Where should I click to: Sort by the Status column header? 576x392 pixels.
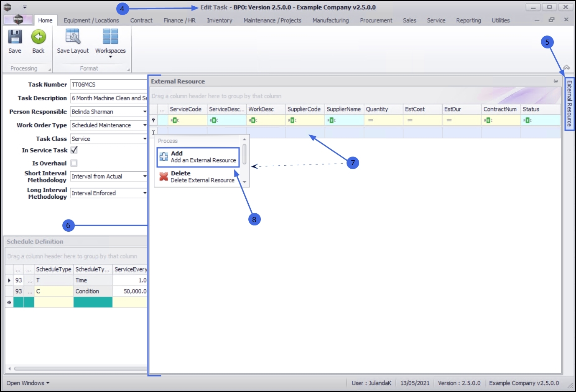pos(540,109)
